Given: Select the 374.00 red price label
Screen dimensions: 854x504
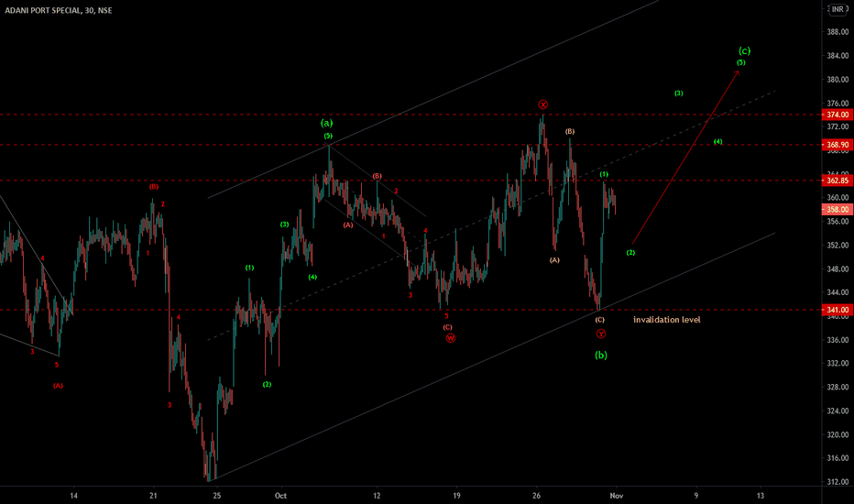Looking at the screenshot, I should pos(838,115).
